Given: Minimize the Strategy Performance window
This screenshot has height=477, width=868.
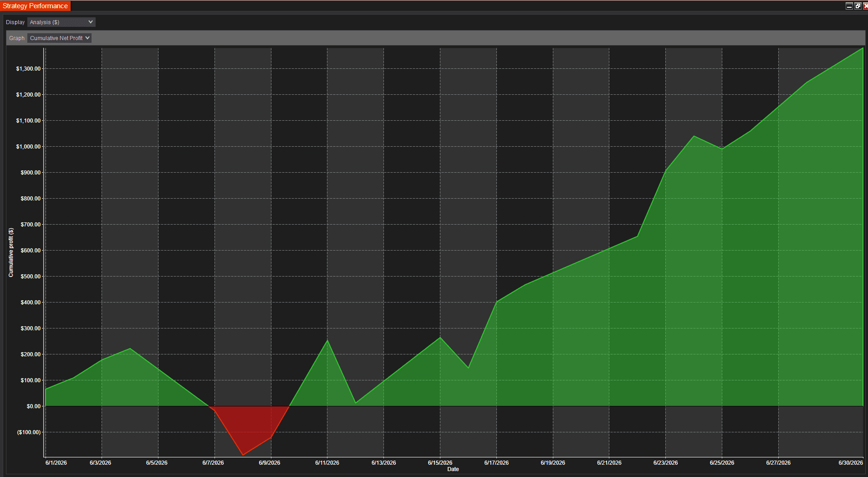Looking at the screenshot, I should 849,6.
